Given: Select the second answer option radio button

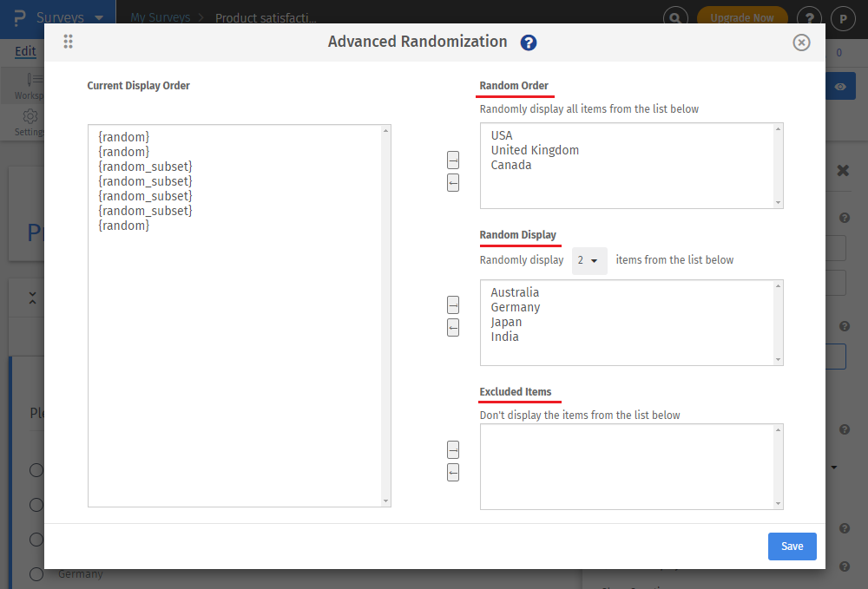Looking at the screenshot, I should [x=36, y=505].
